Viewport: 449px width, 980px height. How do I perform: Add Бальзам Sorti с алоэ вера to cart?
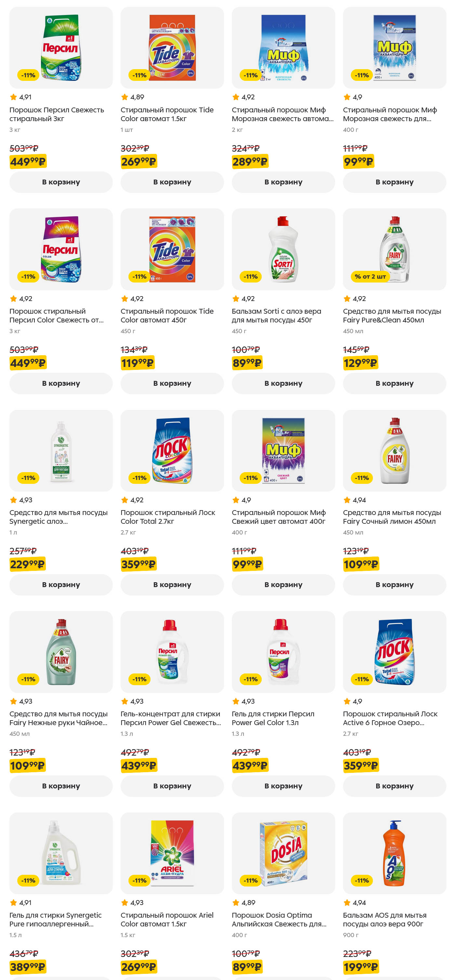pyautogui.click(x=284, y=383)
